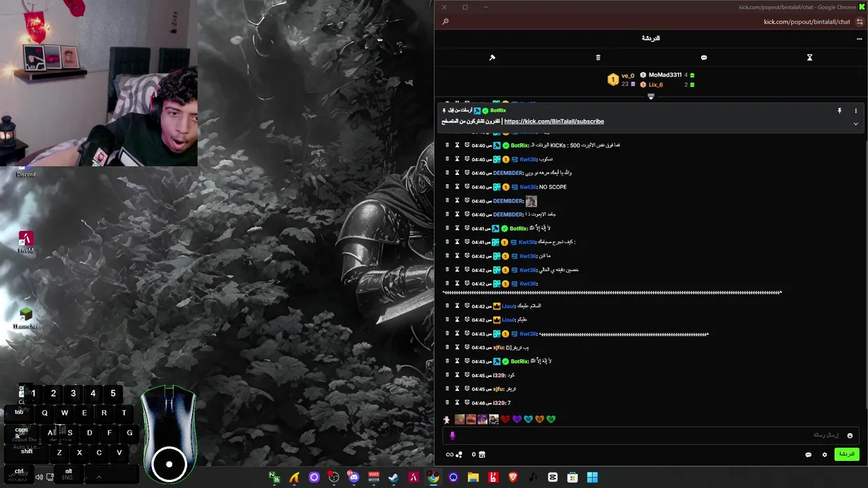Screen dimensions: 868x488
Task: Click the kick.com/popout/bintalall/chat address text
Action: click(807, 22)
